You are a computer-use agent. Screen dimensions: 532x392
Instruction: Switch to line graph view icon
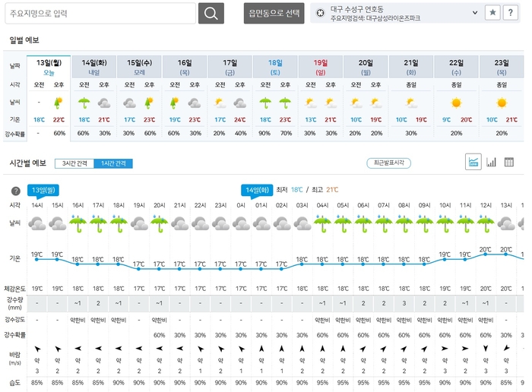tap(473, 162)
